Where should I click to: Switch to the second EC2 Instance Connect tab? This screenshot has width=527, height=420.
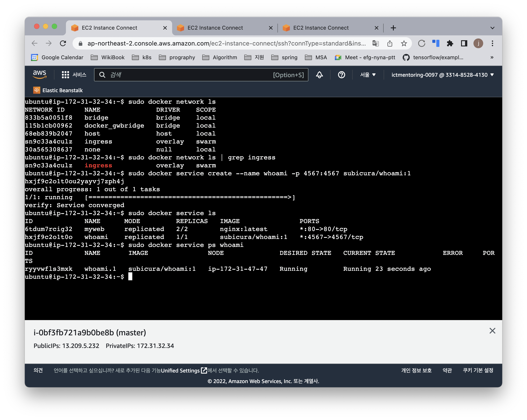(215, 28)
